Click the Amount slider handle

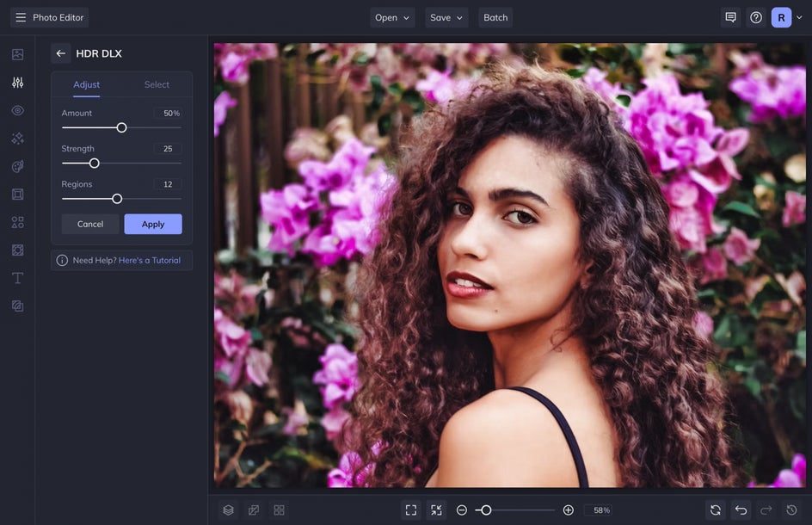pyautogui.click(x=121, y=127)
